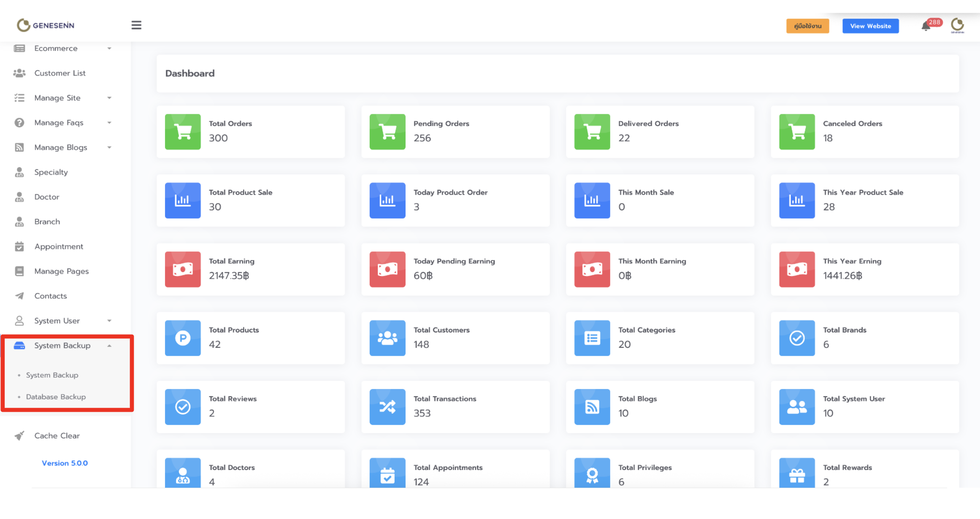Go to the Appointment page
The height and width of the screenshot is (519, 980).
point(59,246)
